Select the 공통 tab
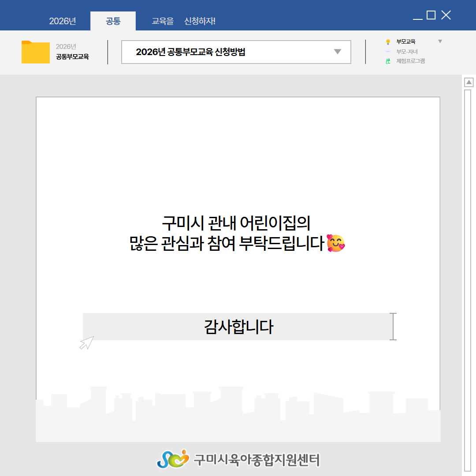The image size is (476, 476). click(x=113, y=21)
